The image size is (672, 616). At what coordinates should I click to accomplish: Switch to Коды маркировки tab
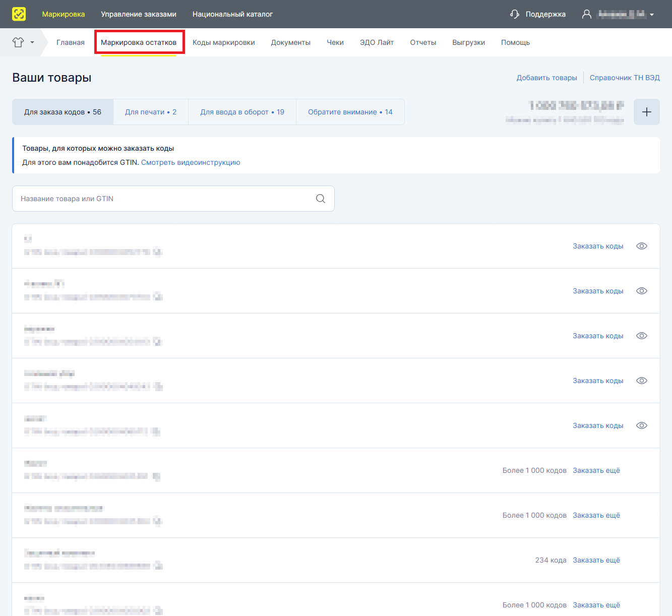point(224,42)
